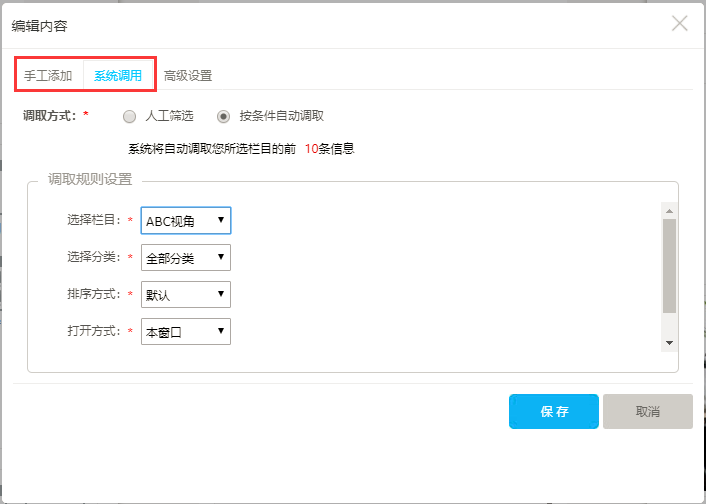This screenshot has width=706, height=504.
Task: Expand the 选择栏目 dropdown showing ABC视角
Action: click(x=186, y=221)
